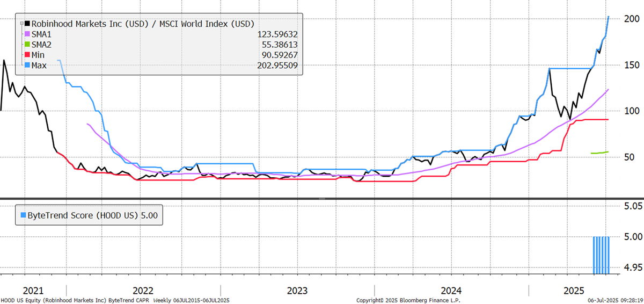Click the 2021 x-axis year label

(34, 290)
